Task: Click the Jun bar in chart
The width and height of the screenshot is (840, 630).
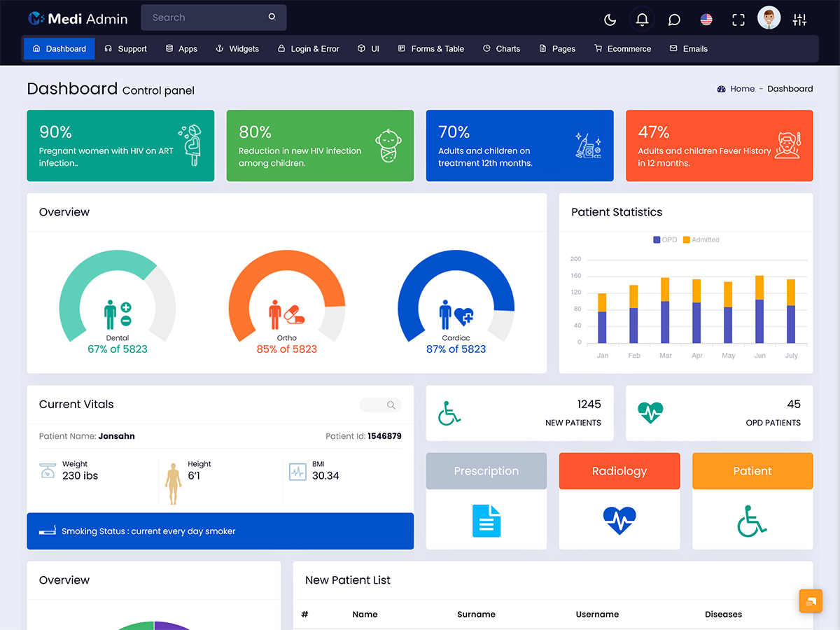Action: point(759,309)
